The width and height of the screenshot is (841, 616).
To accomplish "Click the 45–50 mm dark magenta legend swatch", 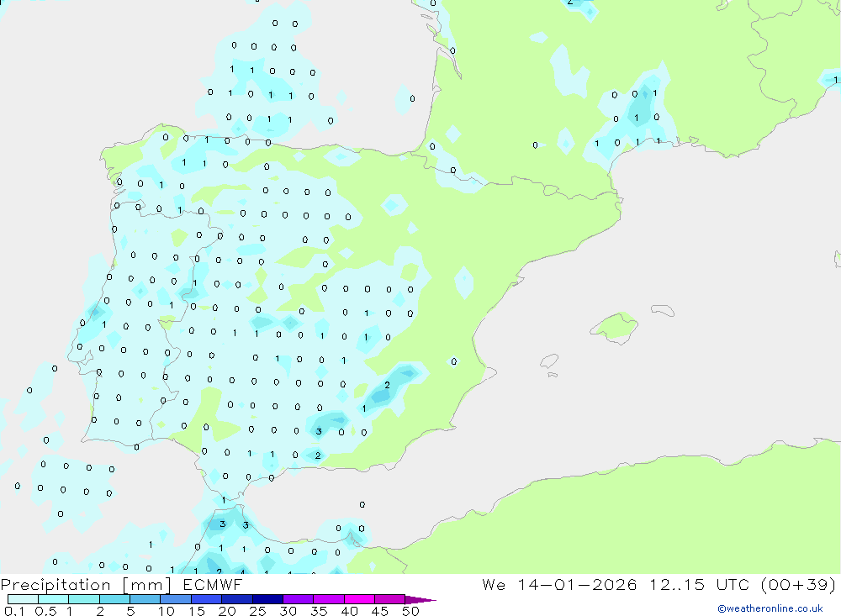I will pos(390,599).
